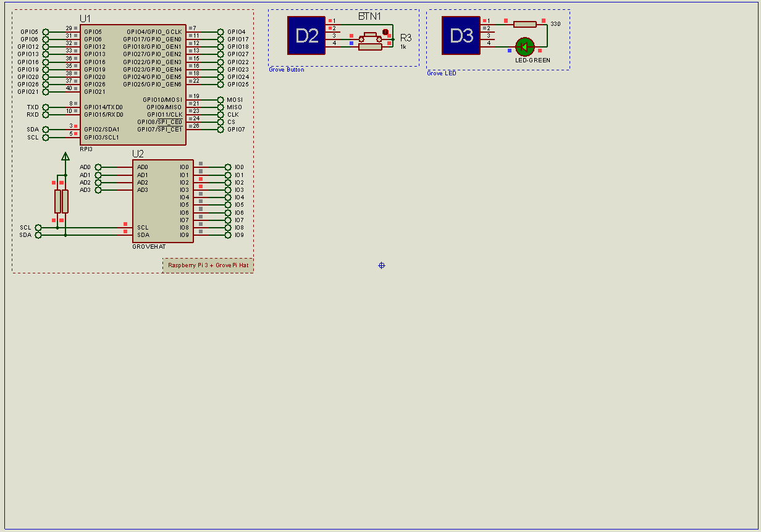Click the Grove Button label under BTN1 circuit
The height and width of the screenshot is (532, 761).
(x=285, y=70)
